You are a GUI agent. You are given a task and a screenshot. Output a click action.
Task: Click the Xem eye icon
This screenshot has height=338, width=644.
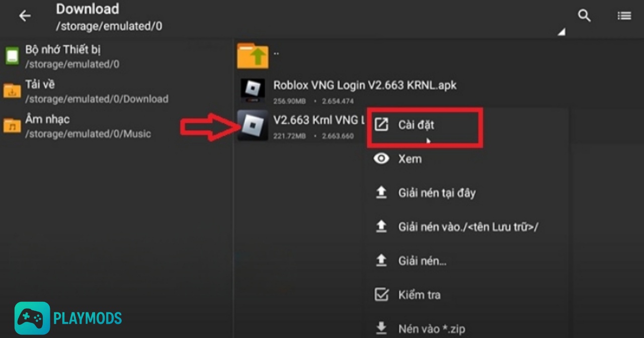382,159
